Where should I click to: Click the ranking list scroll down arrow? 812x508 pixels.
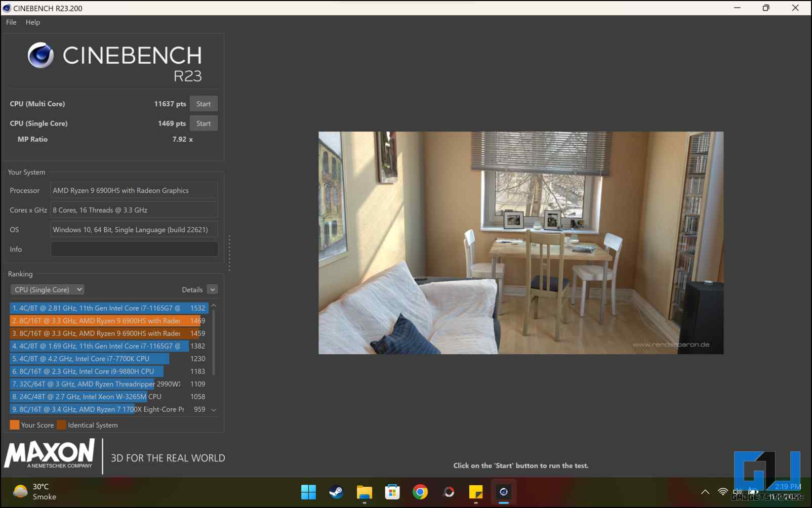pos(214,410)
